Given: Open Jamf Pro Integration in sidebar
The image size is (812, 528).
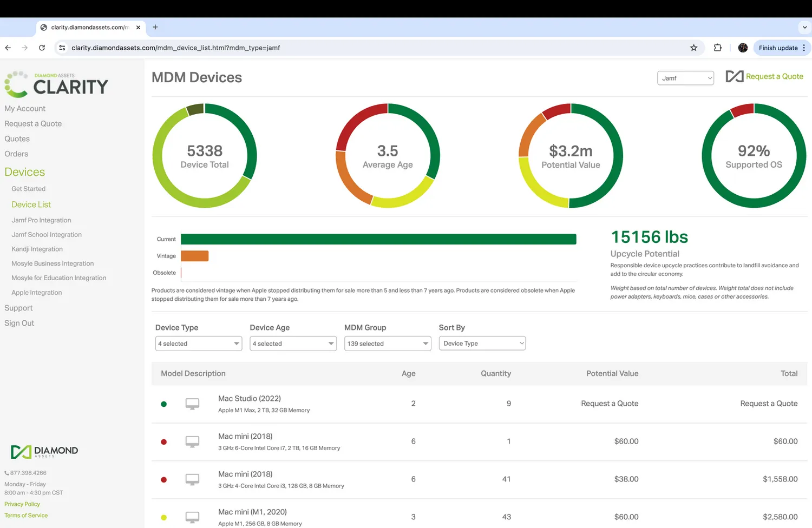Looking at the screenshot, I should (41, 220).
